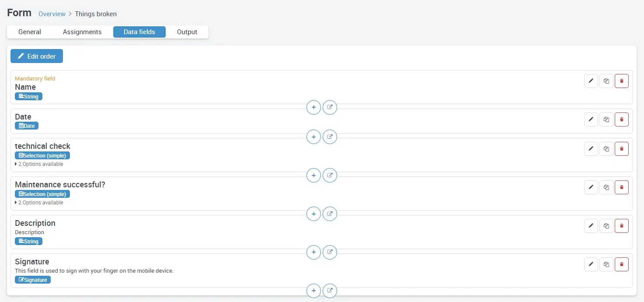Viewport: 644px width, 302px height.
Task: Expand options under Maintenance successful?
Action: [39, 203]
